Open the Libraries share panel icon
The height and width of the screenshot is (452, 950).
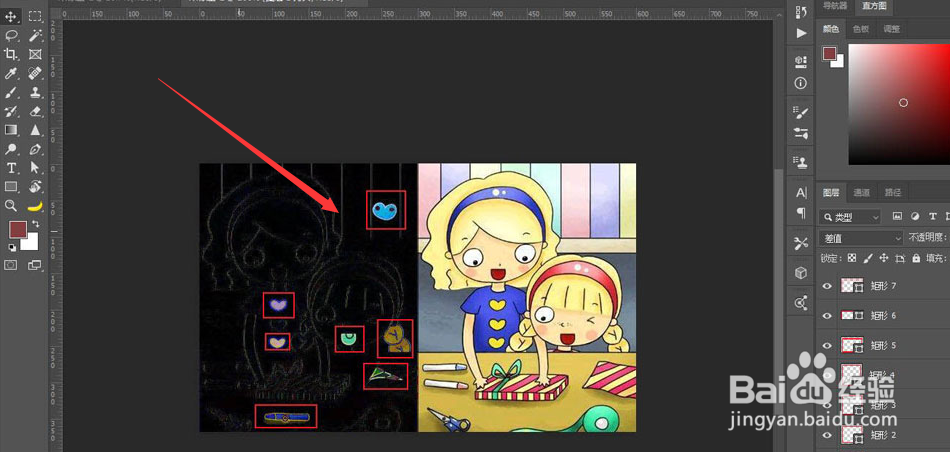coord(801,302)
